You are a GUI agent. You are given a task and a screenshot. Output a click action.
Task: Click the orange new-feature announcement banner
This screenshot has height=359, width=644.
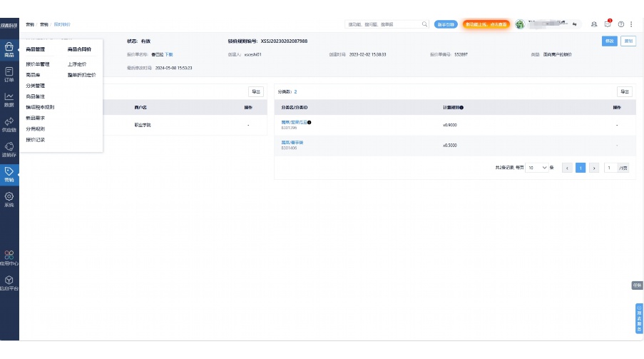point(486,24)
